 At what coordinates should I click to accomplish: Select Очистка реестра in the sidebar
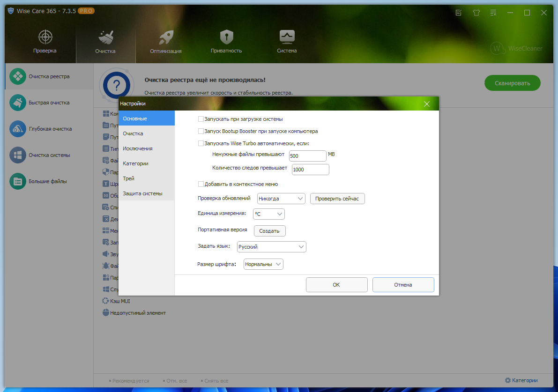(49, 76)
